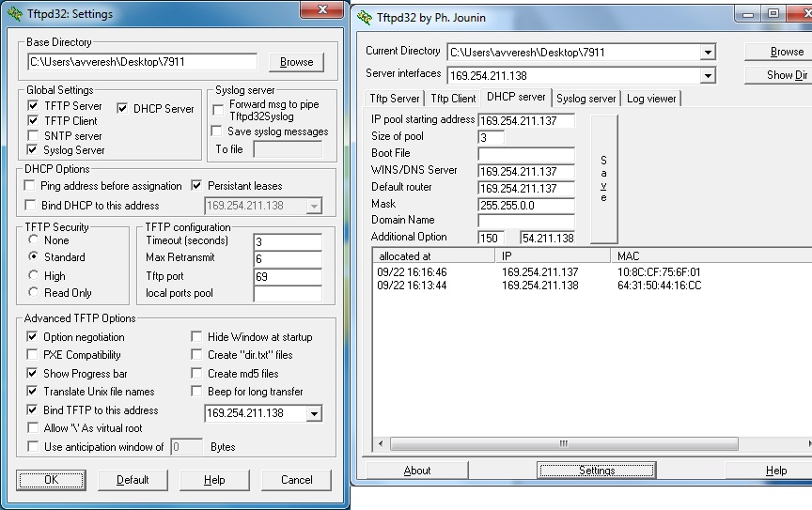Click the lease list horizontal scrollbar thumb
This screenshot has width=812, height=510.
click(x=564, y=443)
